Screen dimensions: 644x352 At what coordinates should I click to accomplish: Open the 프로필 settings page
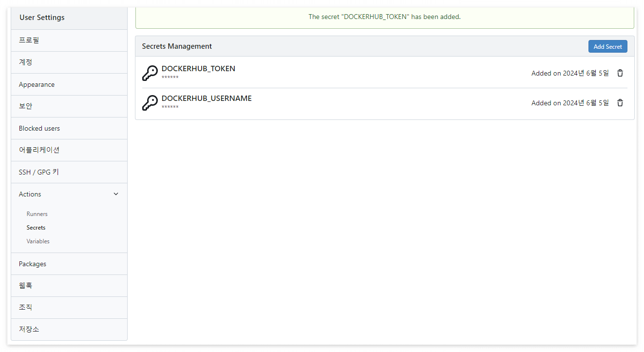69,40
